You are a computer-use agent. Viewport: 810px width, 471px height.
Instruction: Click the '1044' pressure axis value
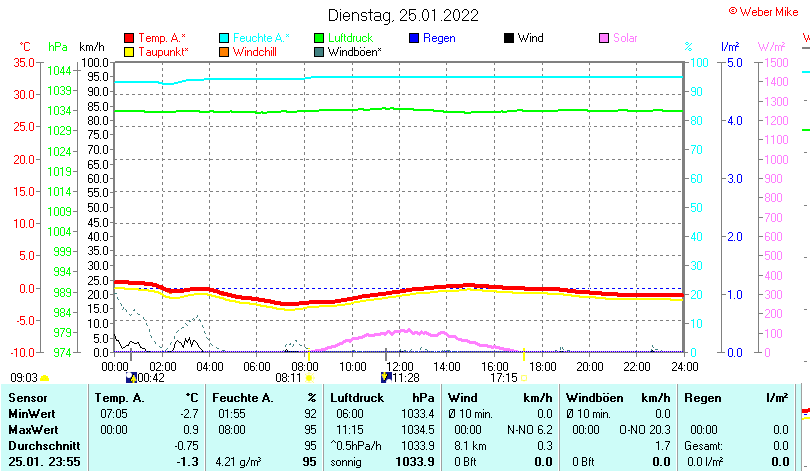click(x=59, y=71)
